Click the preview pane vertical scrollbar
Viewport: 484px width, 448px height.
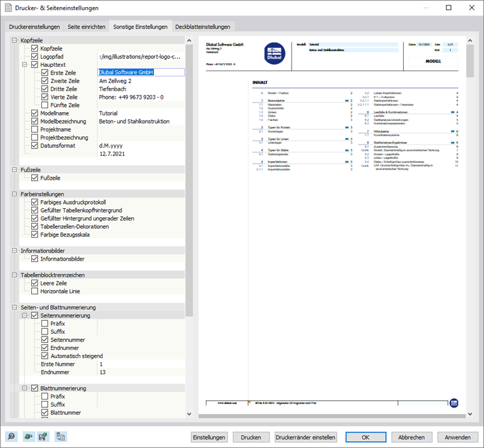[470, 61]
